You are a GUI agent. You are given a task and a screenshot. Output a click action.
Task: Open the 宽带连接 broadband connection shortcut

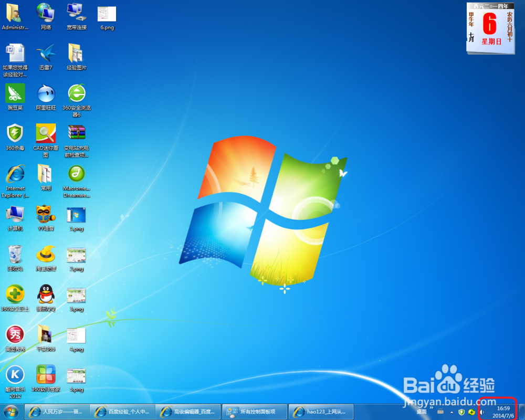point(77,17)
